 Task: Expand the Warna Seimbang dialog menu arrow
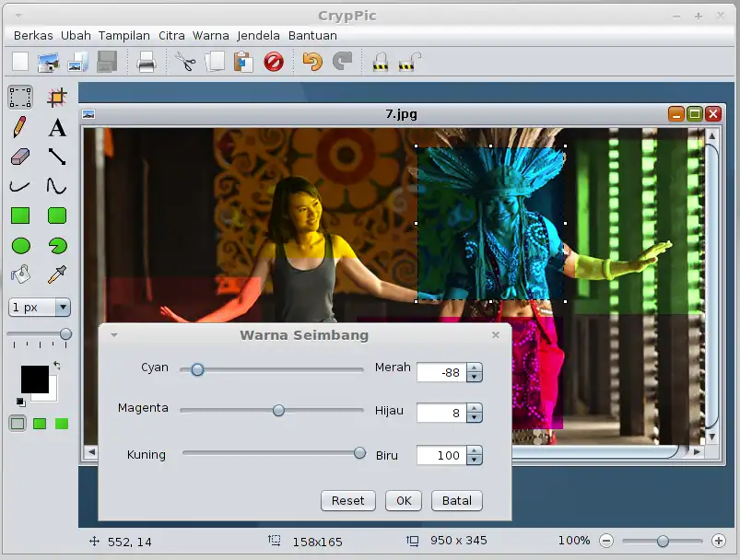(x=113, y=335)
